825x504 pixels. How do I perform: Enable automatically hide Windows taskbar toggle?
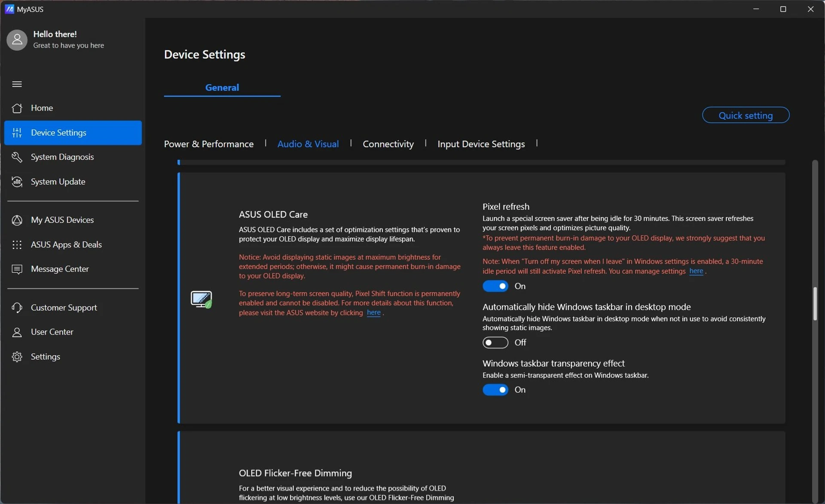[495, 342]
